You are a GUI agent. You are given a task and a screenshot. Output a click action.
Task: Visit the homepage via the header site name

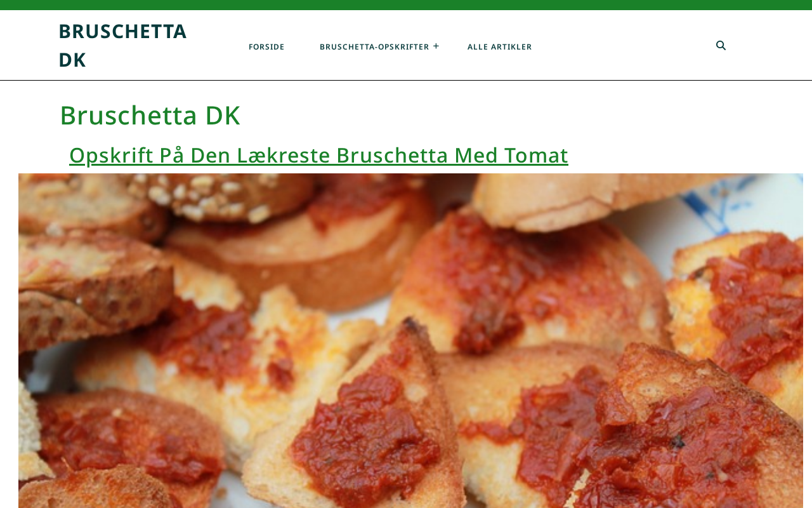(x=122, y=45)
